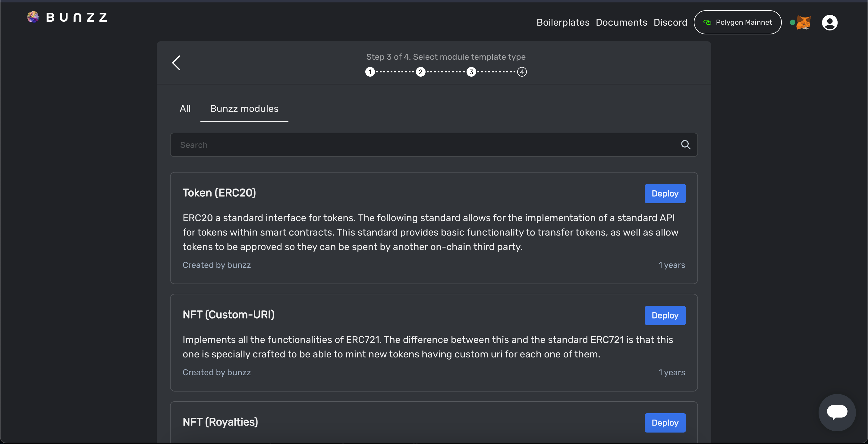Jump to step 1 circle
This screenshot has height=444, width=868.
370,72
